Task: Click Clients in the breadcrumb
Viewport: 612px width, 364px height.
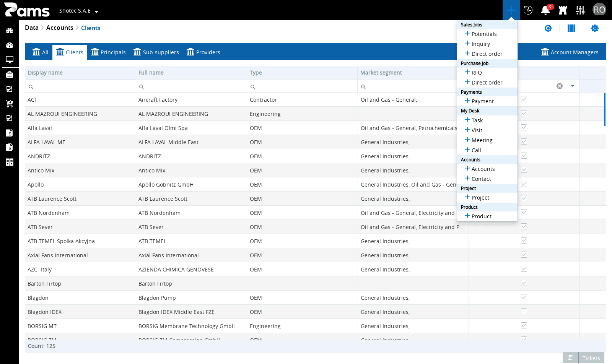Action: coord(91,28)
